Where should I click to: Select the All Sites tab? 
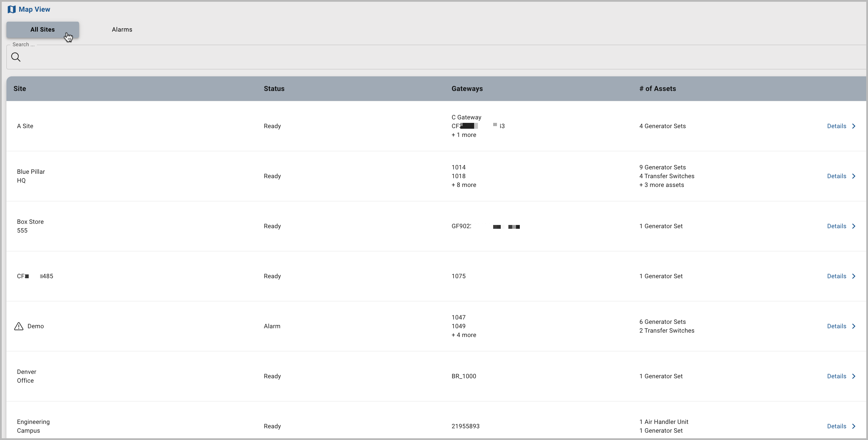42,29
